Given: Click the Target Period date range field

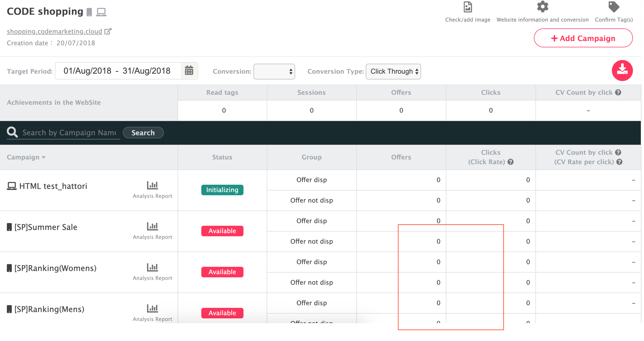Looking at the screenshot, I should pyautogui.click(x=117, y=71).
